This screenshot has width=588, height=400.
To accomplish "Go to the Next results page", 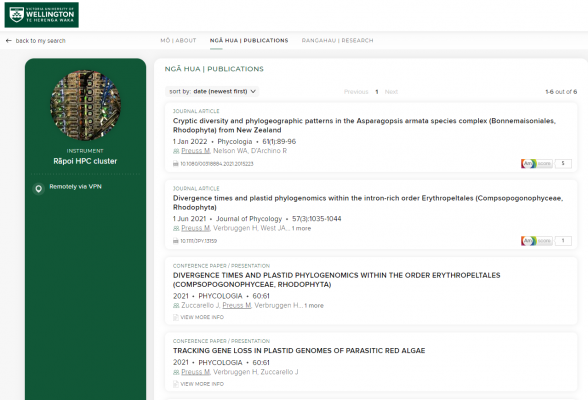I will click(x=391, y=92).
